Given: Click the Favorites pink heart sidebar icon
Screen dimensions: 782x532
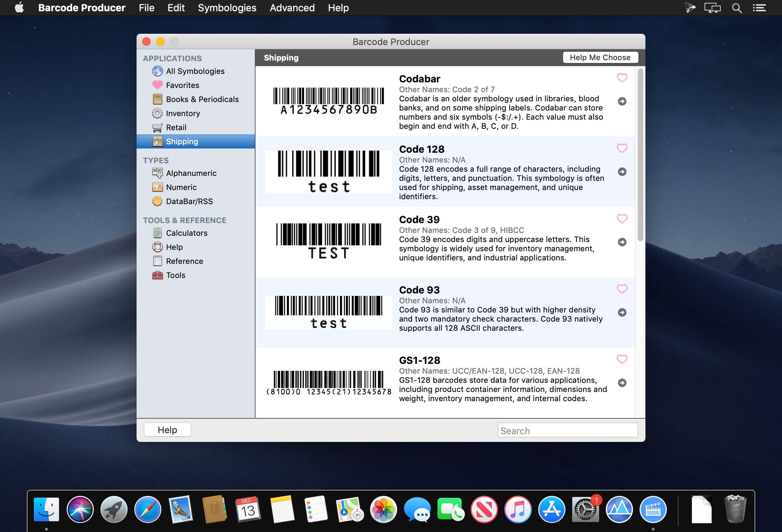Looking at the screenshot, I should [x=157, y=85].
